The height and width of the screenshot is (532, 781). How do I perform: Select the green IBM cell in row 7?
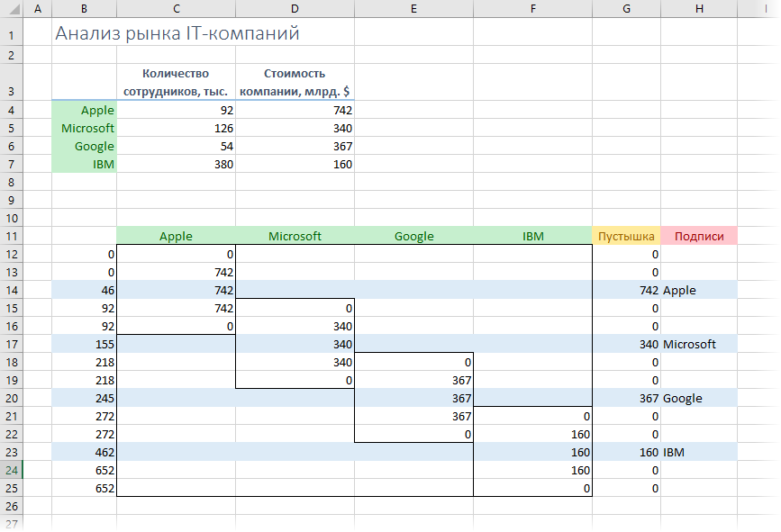[x=84, y=164]
